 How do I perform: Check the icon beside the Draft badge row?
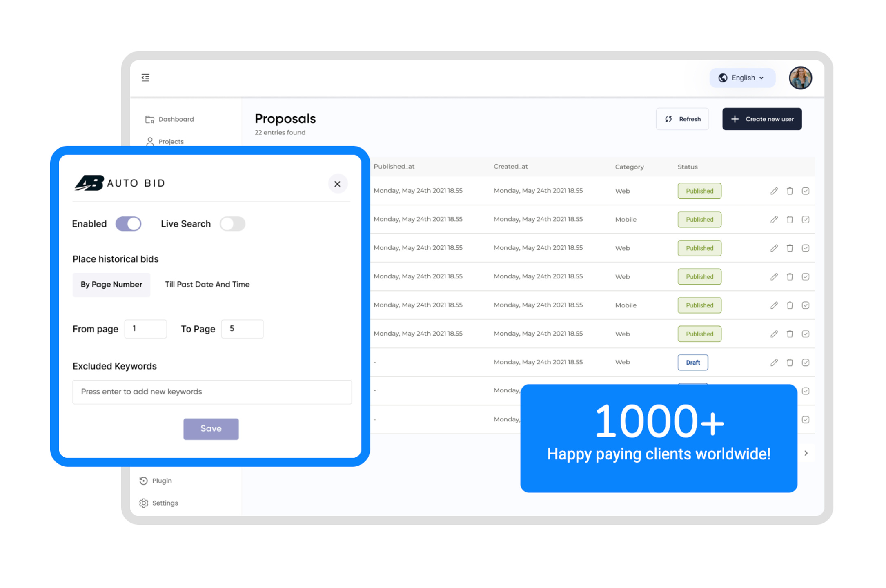coord(806,363)
